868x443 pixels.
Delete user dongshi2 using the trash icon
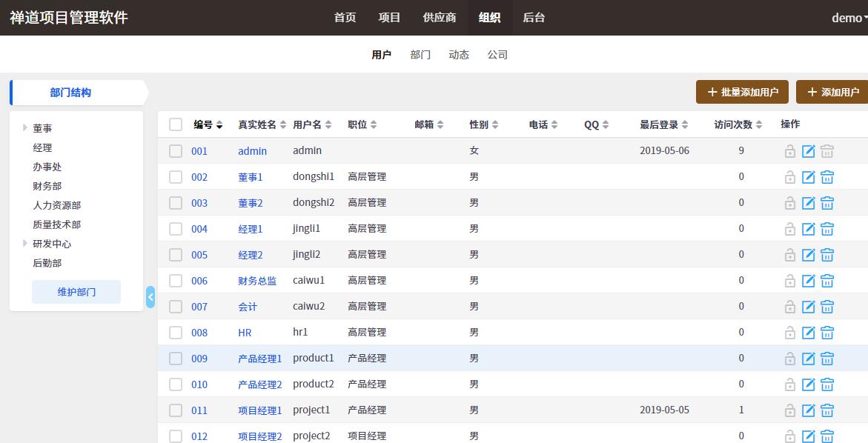827,203
